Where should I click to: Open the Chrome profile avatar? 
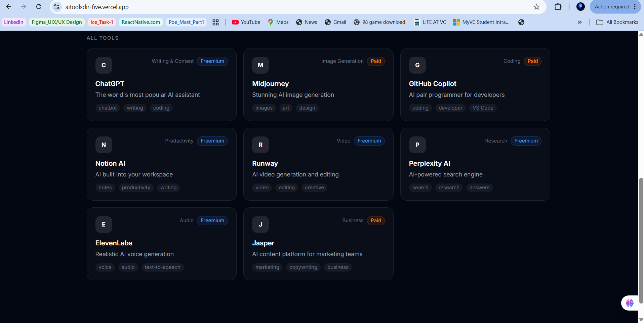pos(580,7)
